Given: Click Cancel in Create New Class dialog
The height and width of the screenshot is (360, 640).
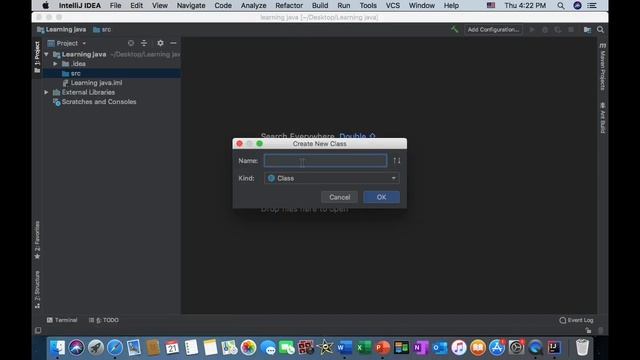Looking at the screenshot, I should pos(340,197).
